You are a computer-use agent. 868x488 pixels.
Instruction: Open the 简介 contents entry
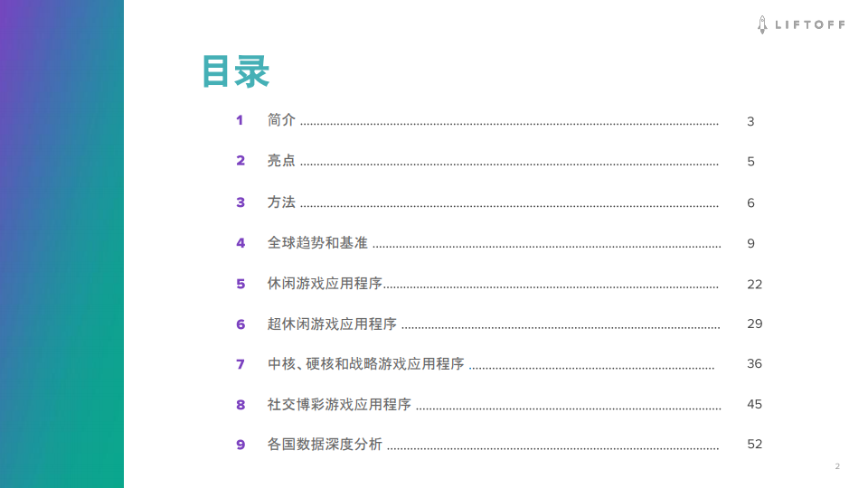pos(281,119)
